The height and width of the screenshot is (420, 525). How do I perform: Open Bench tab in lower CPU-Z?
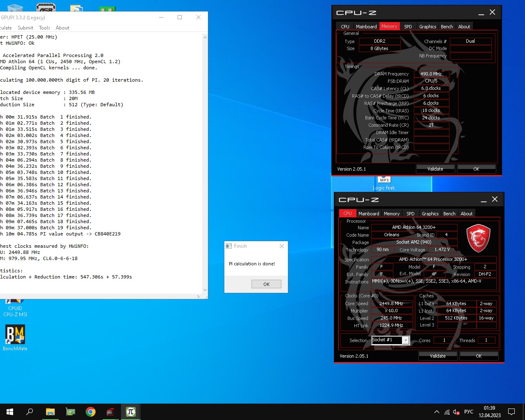click(450, 213)
